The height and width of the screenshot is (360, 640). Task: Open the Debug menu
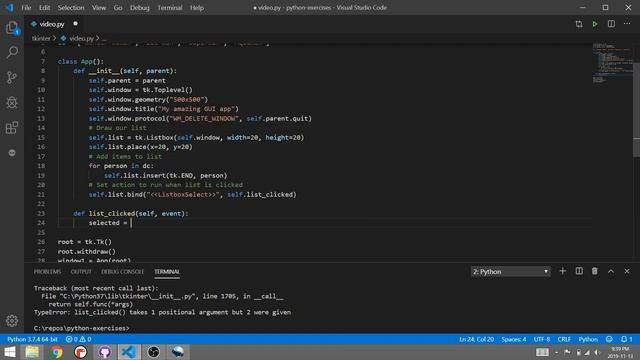140,7
